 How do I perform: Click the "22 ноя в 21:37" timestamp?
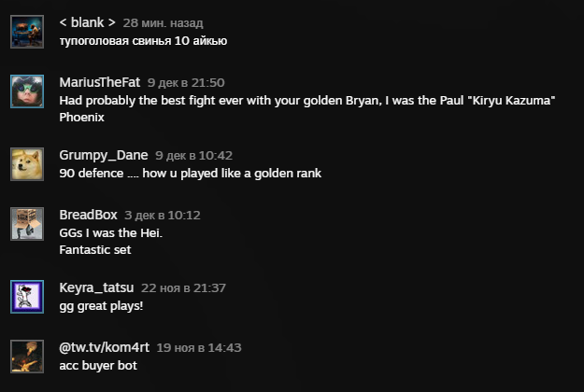[x=183, y=287]
